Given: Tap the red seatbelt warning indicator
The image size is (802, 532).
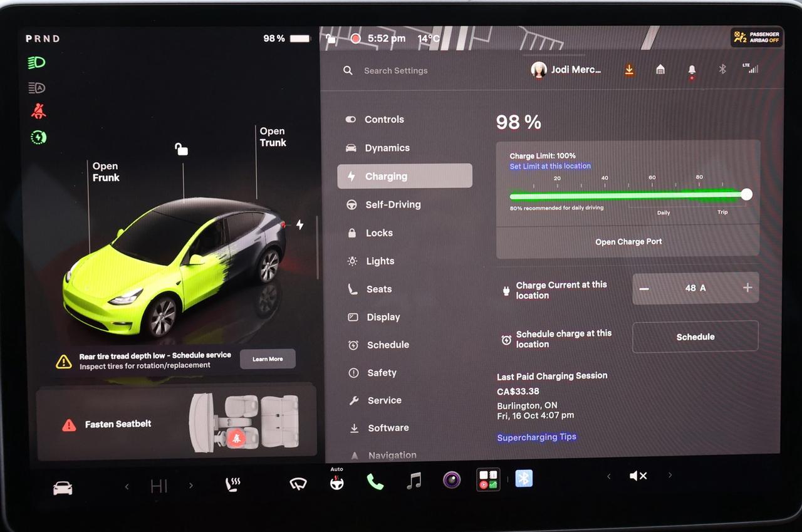Looking at the screenshot, I should point(38,112).
